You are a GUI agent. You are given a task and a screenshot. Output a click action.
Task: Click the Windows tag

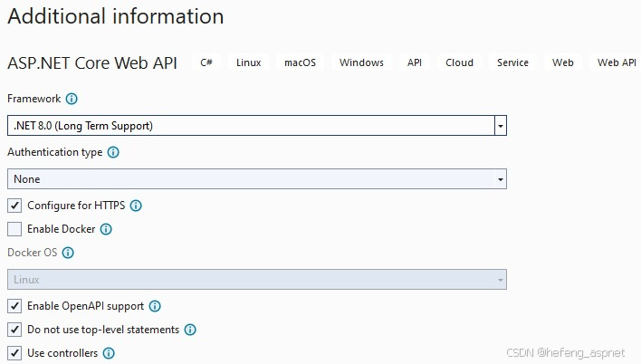(361, 62)
